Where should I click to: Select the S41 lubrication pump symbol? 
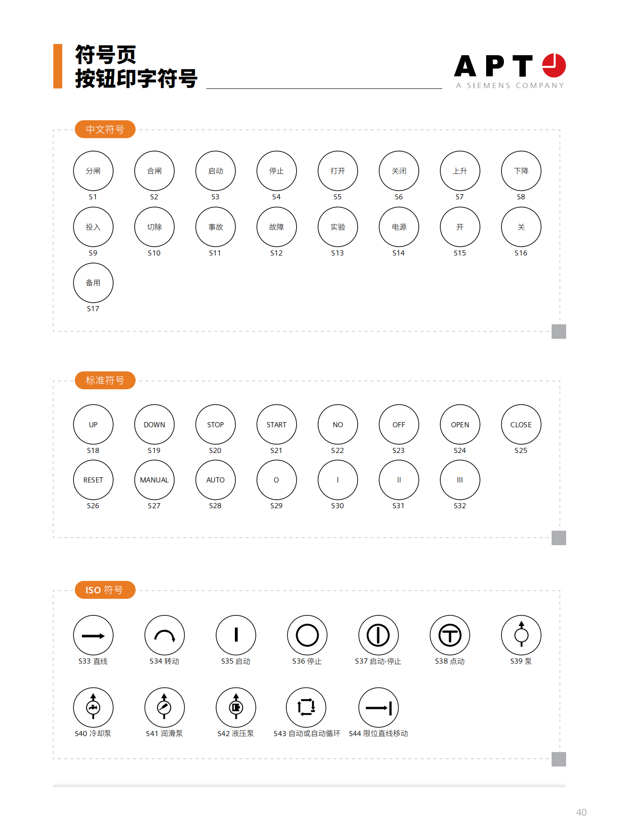[164, 707]
